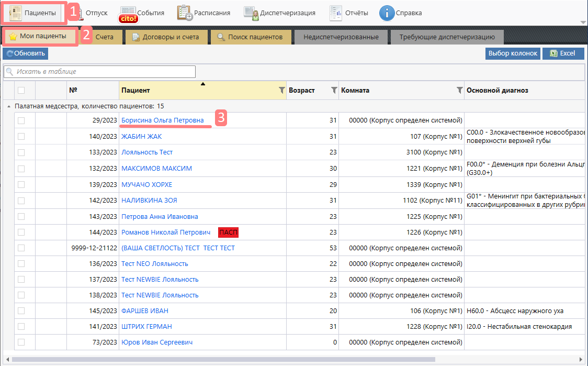Screen dimensions: 588x366
Task: Open filter dropdown on Пациент column
Action: [282, 90]
